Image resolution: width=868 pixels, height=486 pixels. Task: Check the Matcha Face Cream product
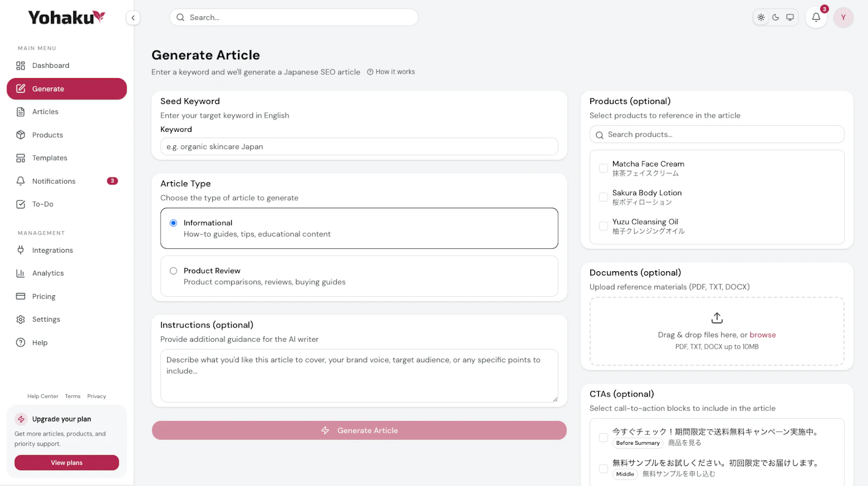click(x=603, y=168)
